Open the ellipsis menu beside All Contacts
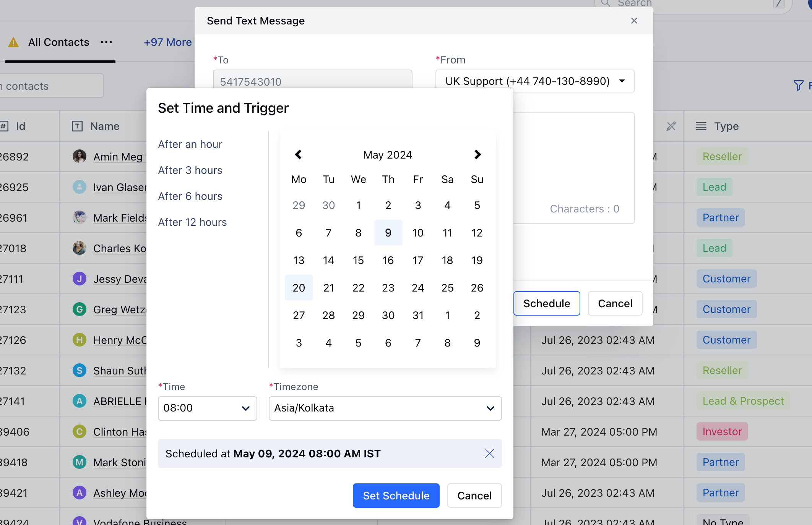Image resolution: width=812 pixels, height=525 pixels. [x=106, y=43]
